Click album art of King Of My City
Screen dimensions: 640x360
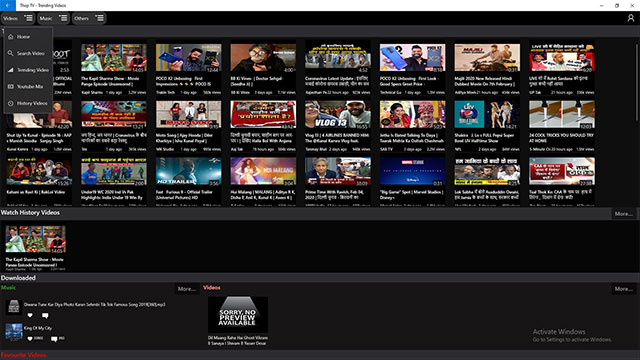coord(13,331)
